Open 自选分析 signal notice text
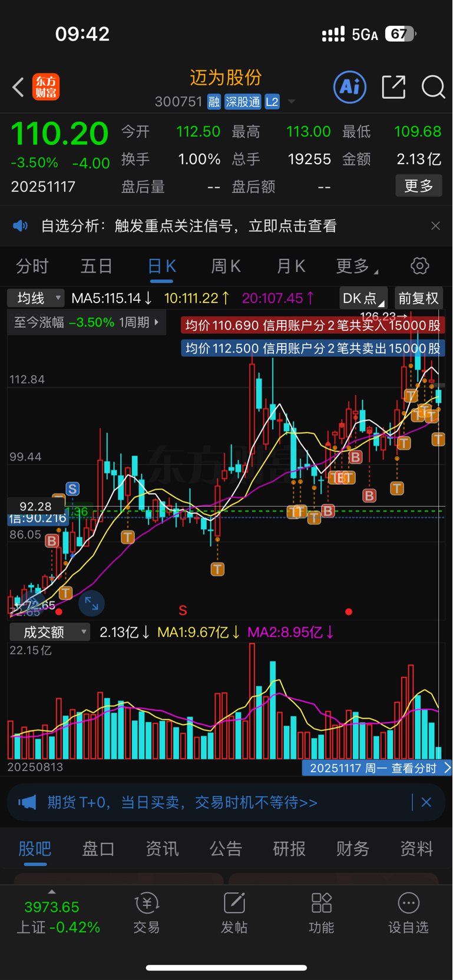 pyautogui.click(x=189, y=226)
